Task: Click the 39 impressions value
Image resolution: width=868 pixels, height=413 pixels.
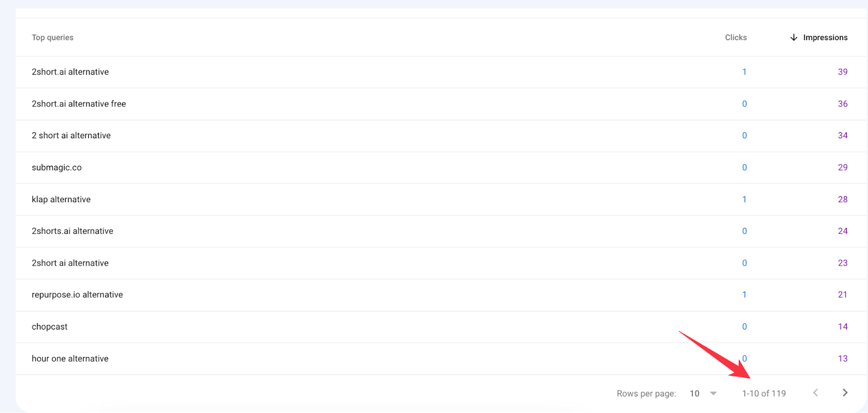Action: tap(843, 72)
